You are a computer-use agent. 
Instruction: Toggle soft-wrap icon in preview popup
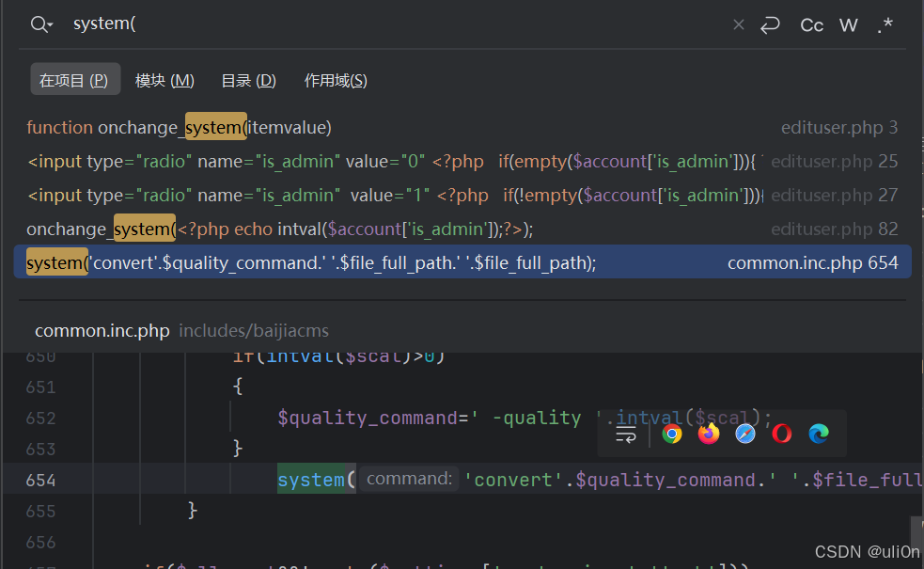coord(625,435)
